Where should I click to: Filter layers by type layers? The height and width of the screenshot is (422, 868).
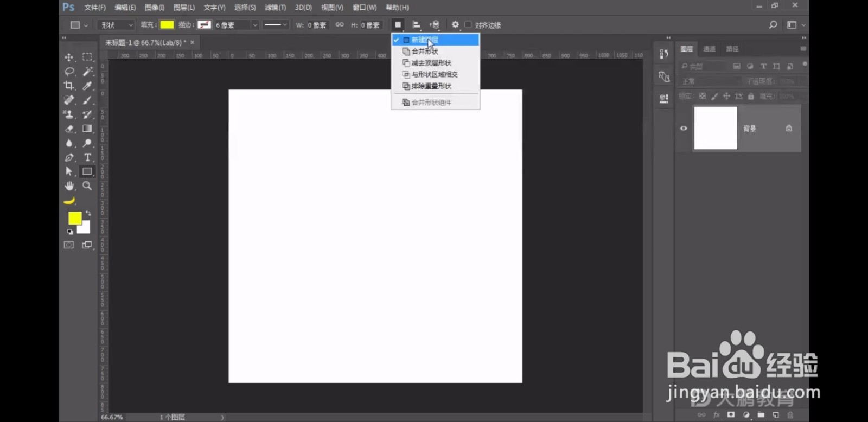point(763,66)
